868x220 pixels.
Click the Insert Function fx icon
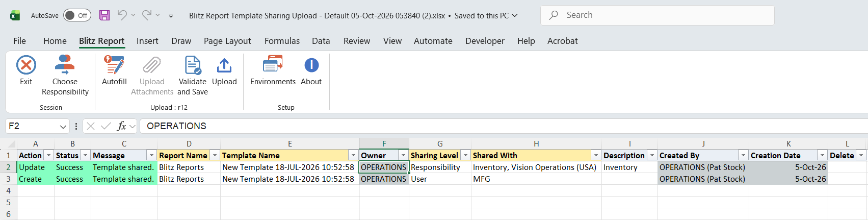click(x=121, y=126)
